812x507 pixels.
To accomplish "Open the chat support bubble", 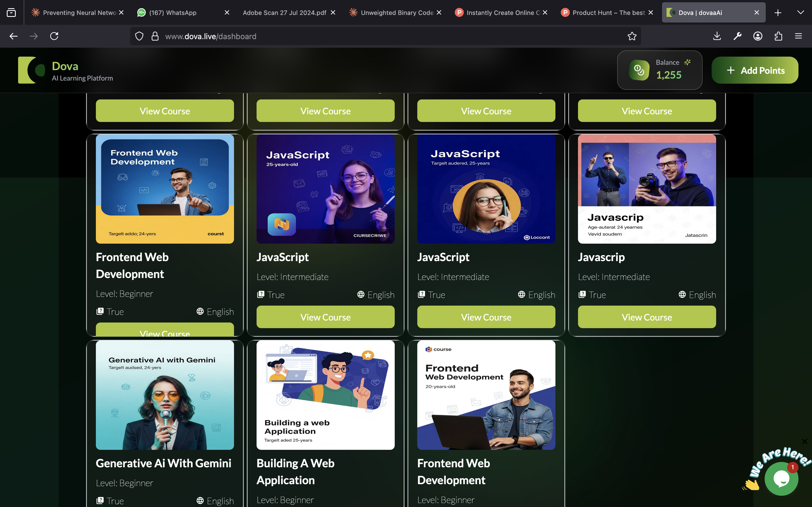I will coord(781,479).
